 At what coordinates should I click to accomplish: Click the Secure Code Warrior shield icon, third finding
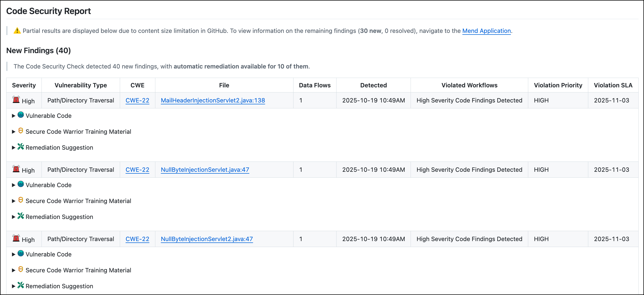coord(21,269)
